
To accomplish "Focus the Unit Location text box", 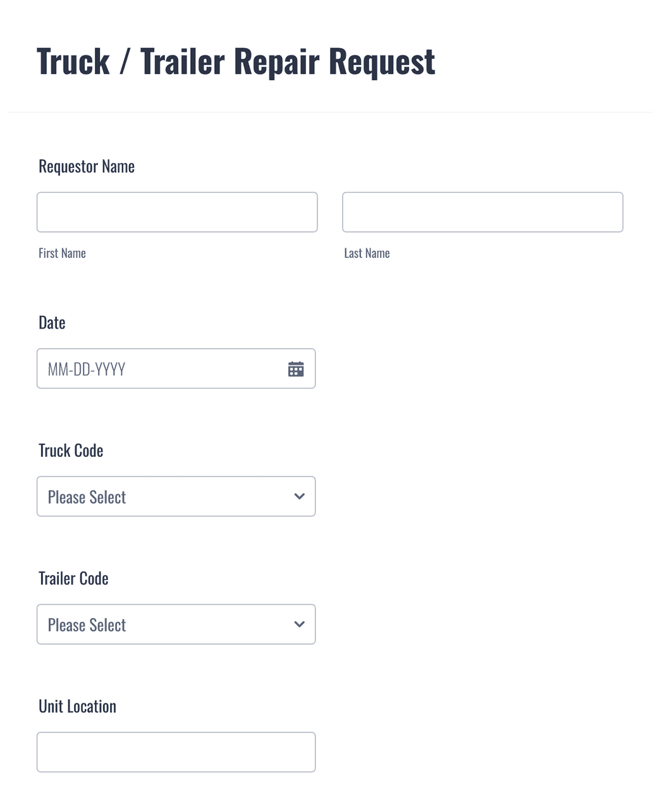I will coord(176,752).
